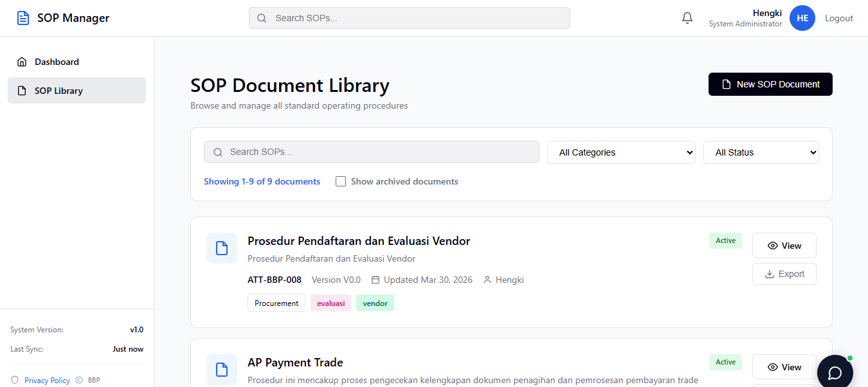The image size is (868, 387).
Task: Select SOP Library in the sidebar
Action: (77, 91)
